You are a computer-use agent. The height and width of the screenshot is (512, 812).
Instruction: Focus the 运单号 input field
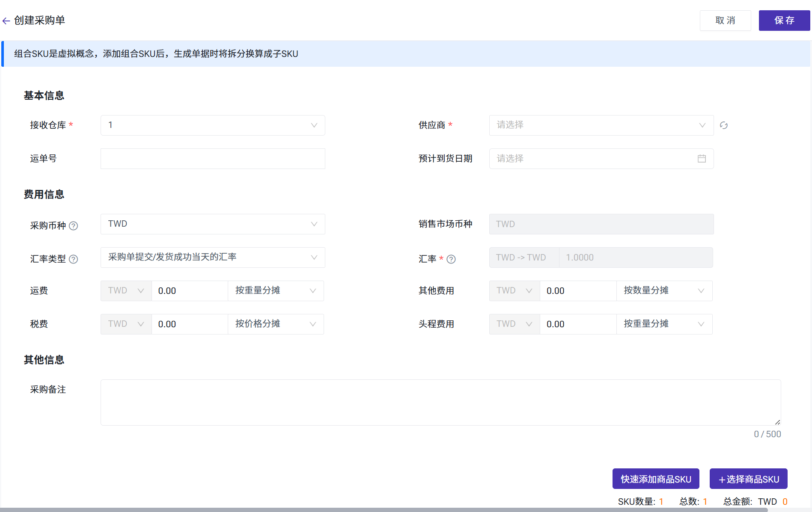213,159
